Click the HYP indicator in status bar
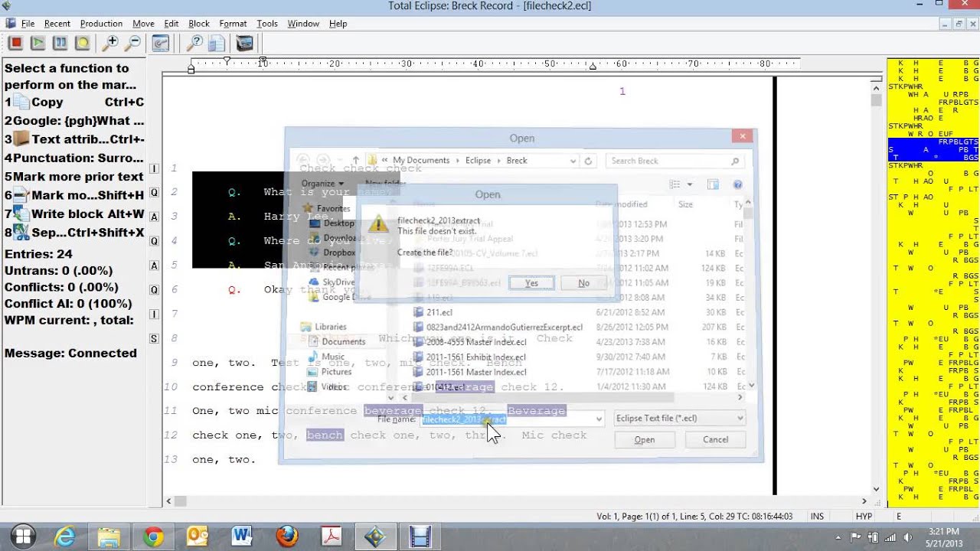Screen dimensions: 980x551 (864, 517)
